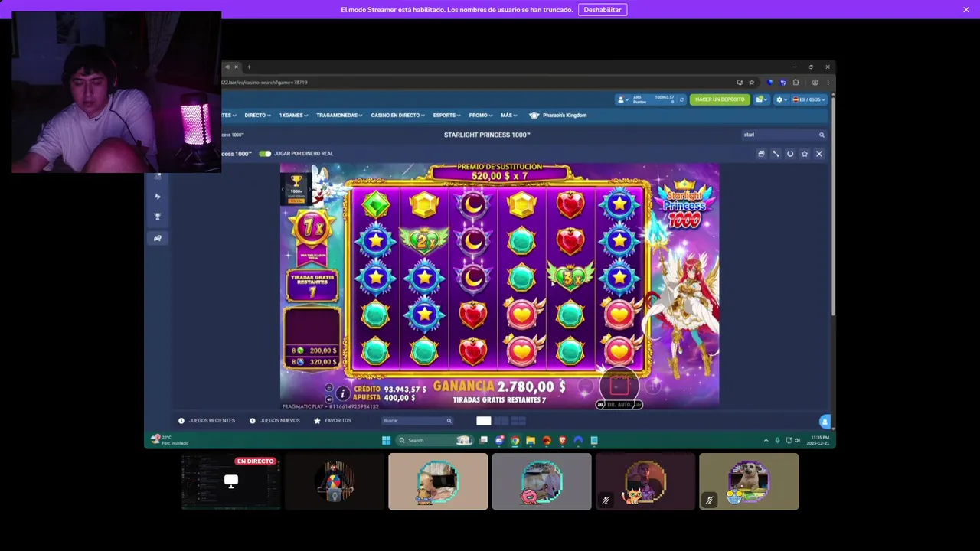Open the settings gear dropdown

coord(782,99)
